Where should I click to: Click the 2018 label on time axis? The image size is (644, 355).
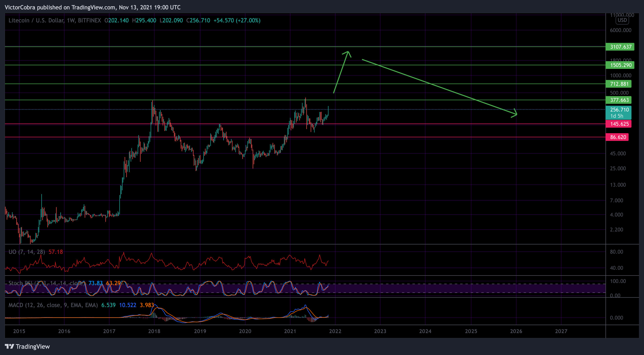pos(154,331)
